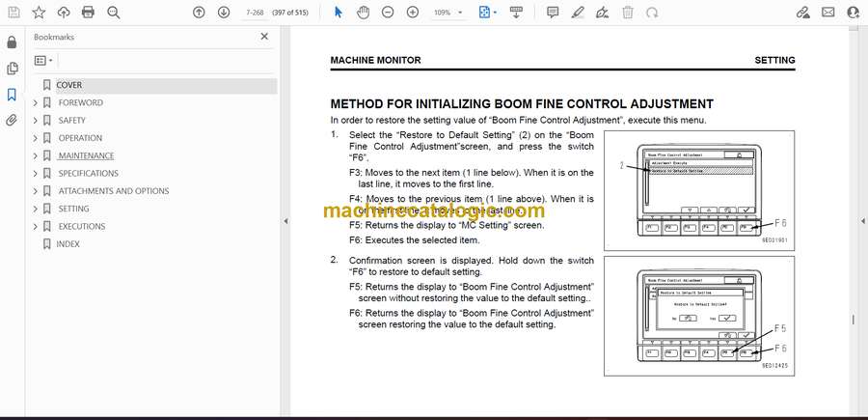
Task: Click the "MACHINE MONITOR" page header text
Action: (375, 60)
